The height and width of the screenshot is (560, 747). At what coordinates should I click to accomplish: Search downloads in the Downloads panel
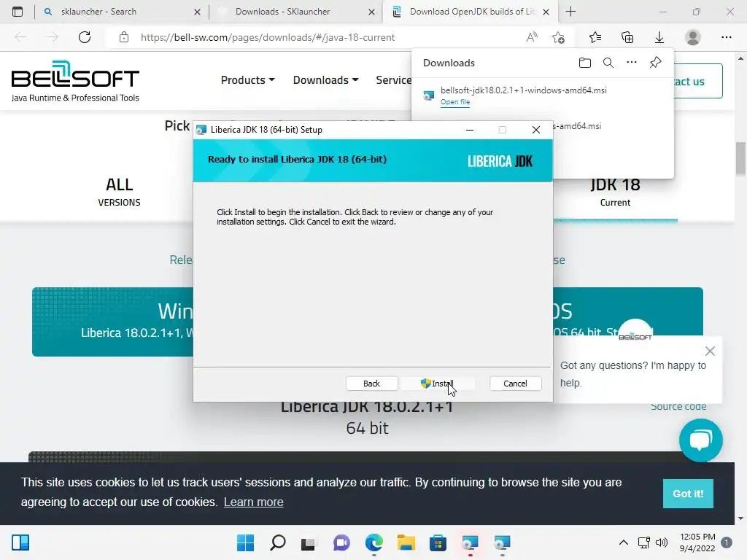608,63
